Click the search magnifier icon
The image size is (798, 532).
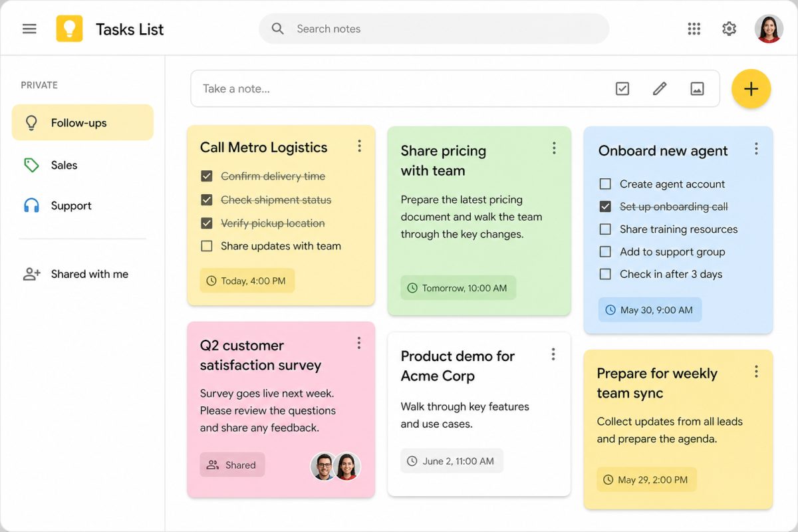click(x=278, y=29)
